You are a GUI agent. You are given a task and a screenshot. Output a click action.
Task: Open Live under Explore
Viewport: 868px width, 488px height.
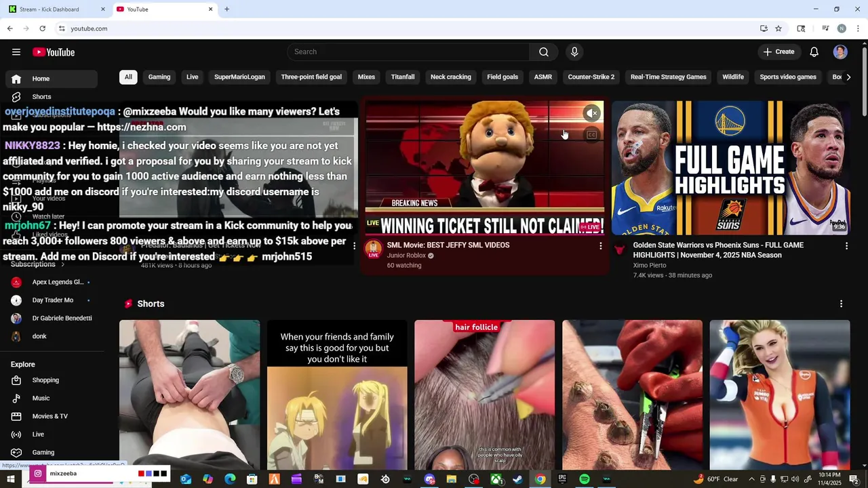click(x=52, y=434)
